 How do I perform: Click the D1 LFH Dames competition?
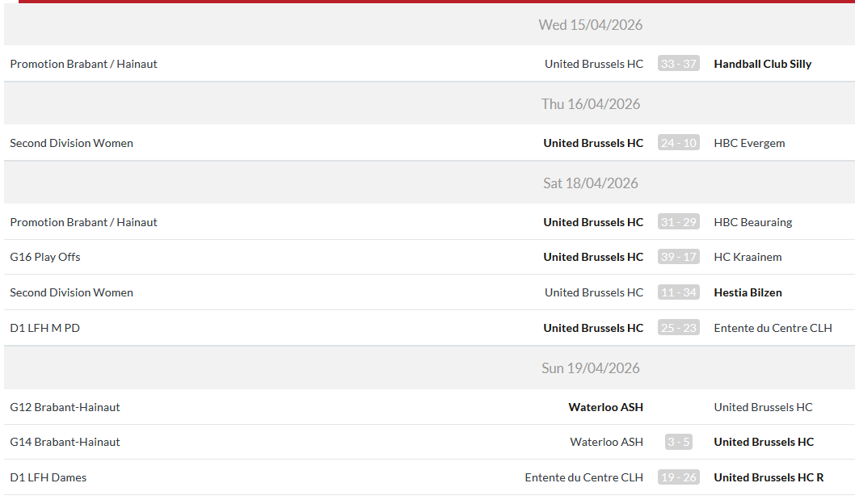click(x=48, y=477)
